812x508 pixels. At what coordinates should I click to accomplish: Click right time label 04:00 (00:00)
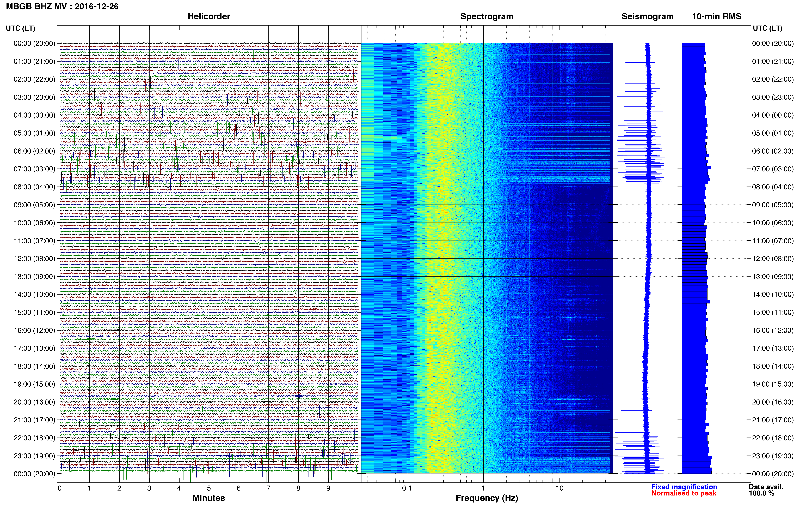click(773, 115)
